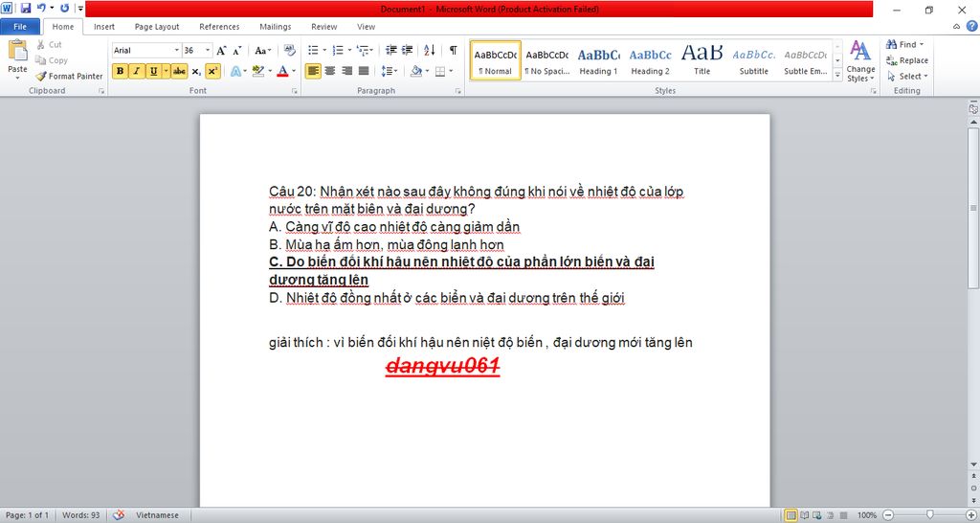
Task: Check proofing errors in the status bar
Action: coord(118,515)
